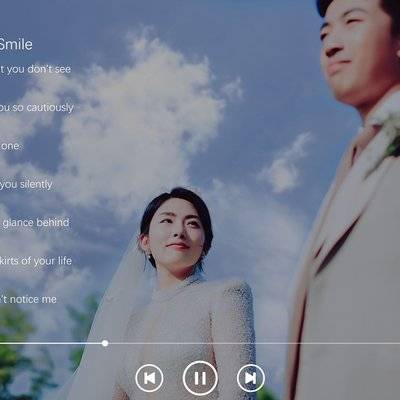Click the circular progress bar handle

pyautogui.click(x=105, y=343)
